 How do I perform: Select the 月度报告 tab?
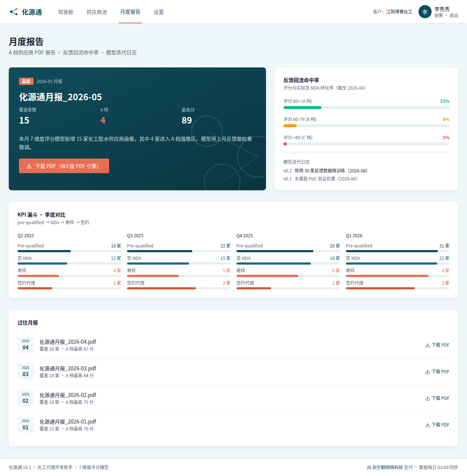point(130,12)
